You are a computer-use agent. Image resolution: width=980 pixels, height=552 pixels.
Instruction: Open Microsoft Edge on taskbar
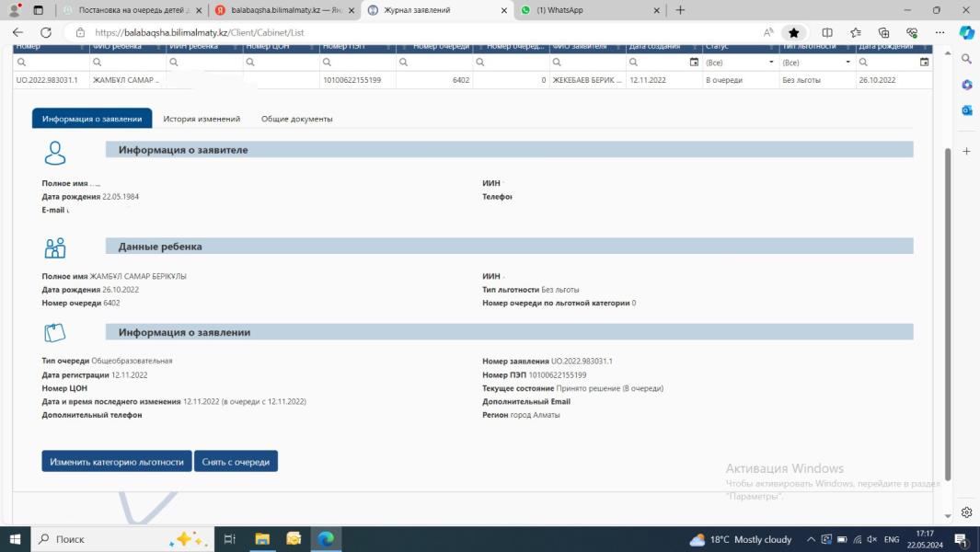[326, 539]
